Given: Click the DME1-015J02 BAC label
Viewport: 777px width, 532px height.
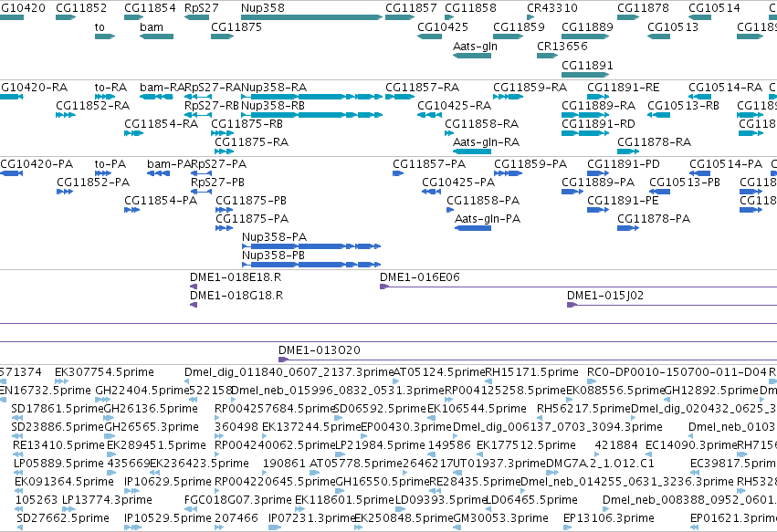Looking at the screenshot, I should (x=605, y=297).
